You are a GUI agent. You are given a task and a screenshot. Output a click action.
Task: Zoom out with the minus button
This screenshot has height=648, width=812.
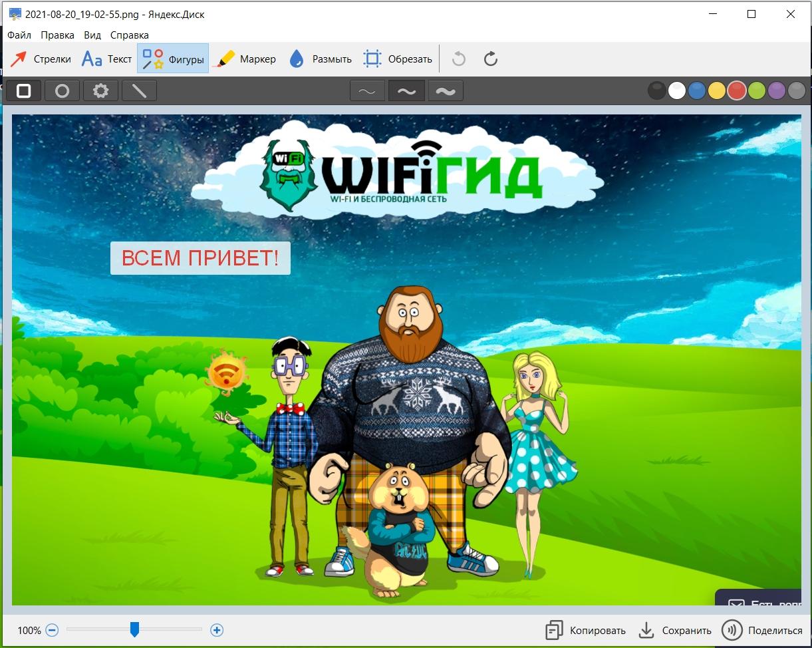tap(53, 630)
